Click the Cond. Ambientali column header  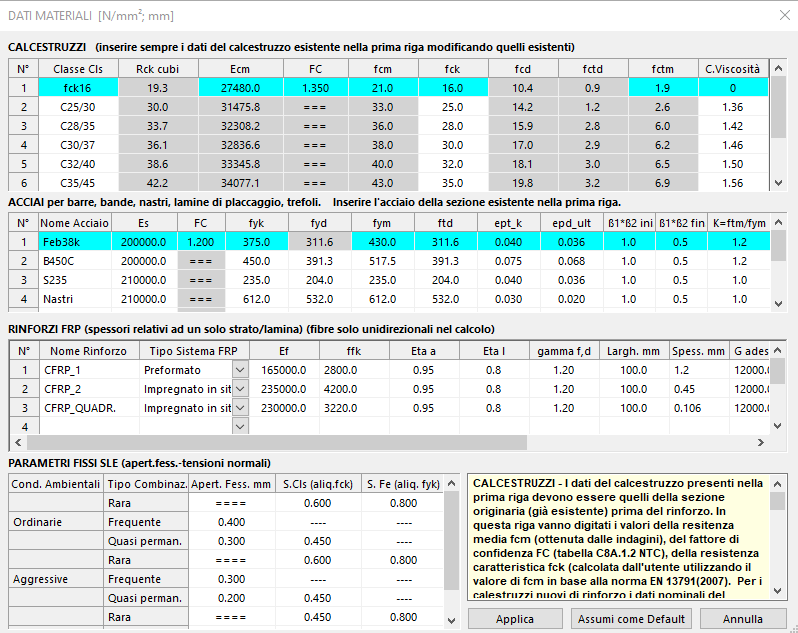pyautogui.click(x=56, y=484)
